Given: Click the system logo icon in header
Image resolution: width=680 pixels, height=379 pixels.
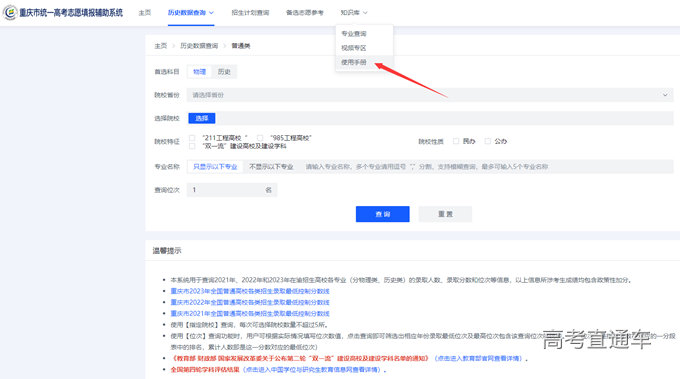Looking at the screenshot, I should [x=10, y=12].
